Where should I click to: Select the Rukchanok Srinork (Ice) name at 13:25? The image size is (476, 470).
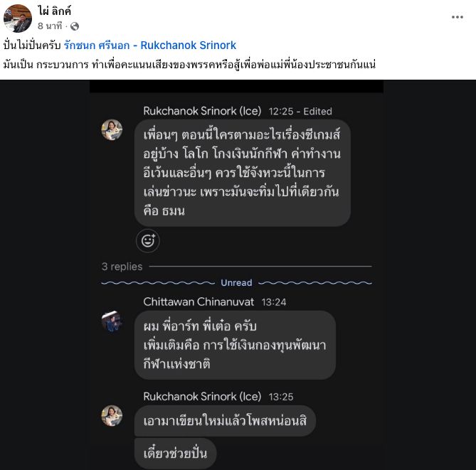click(x=202, y=397)
